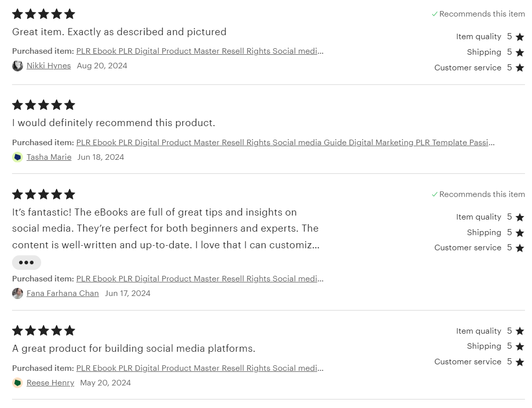The height and width of the screenshot is (408, 532).
Task: Click five-star rating on Nikki's review
Action: 44,14
